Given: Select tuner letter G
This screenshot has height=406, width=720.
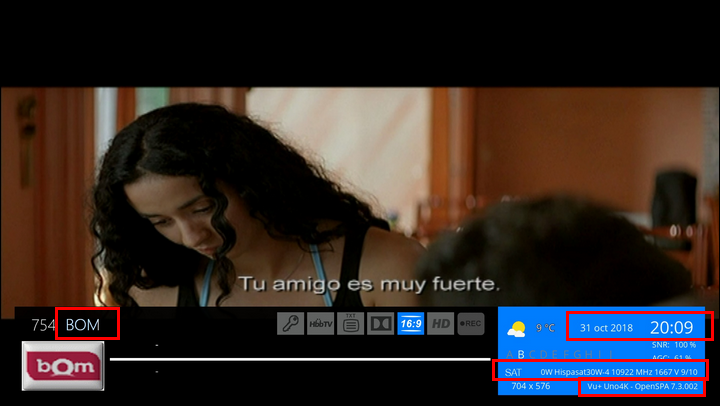Looking at the screenshot, I should pyautogui.click(x=578, y=355).
